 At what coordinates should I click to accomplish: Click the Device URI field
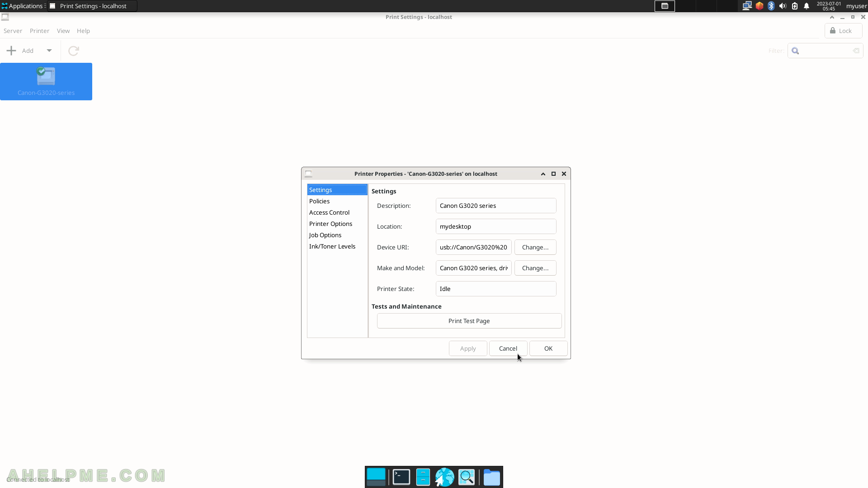point(473,247)
